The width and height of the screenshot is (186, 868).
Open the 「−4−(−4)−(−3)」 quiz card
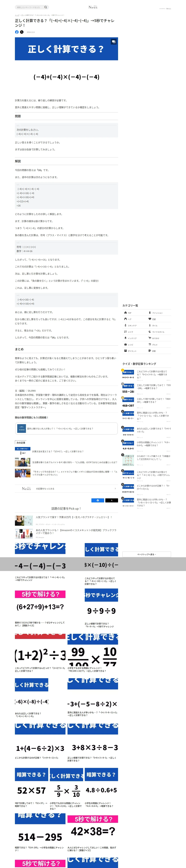[x=40, y=562]
